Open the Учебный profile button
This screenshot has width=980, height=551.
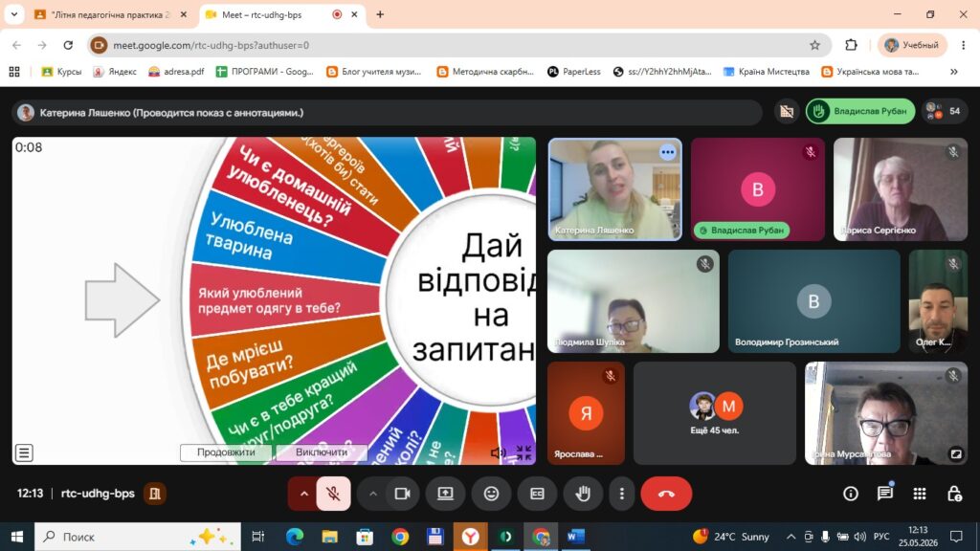(912, 45)
